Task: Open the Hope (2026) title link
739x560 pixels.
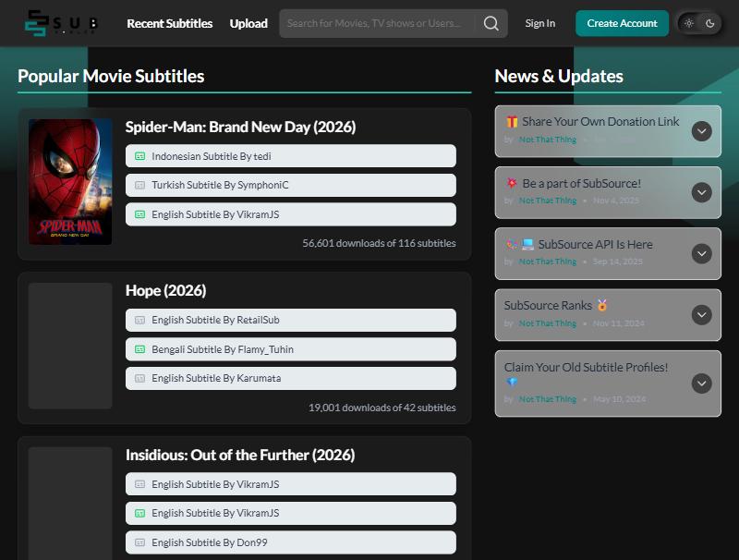Action: pyautogui.click(x=166, y=290)
